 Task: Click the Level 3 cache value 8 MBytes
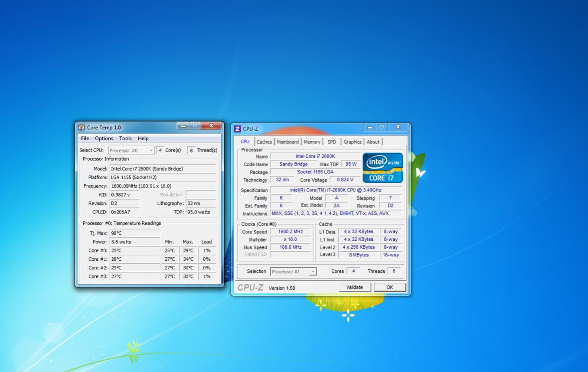(359, 255)
